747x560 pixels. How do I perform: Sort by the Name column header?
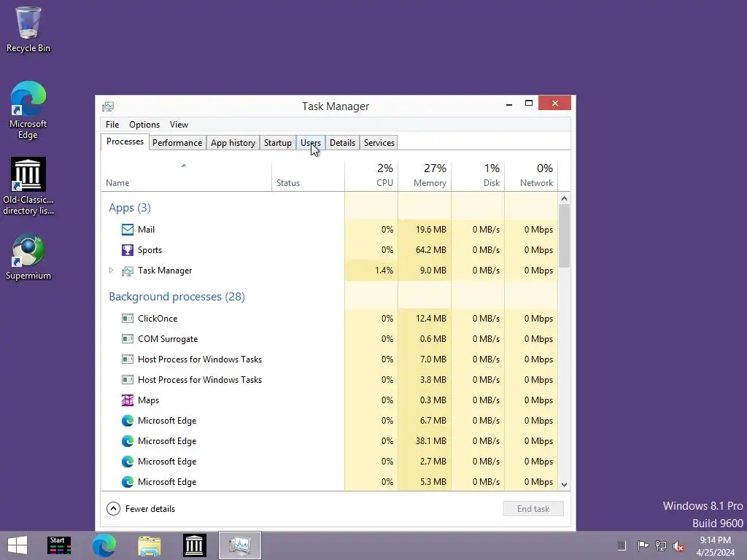(x=186, y=176)
